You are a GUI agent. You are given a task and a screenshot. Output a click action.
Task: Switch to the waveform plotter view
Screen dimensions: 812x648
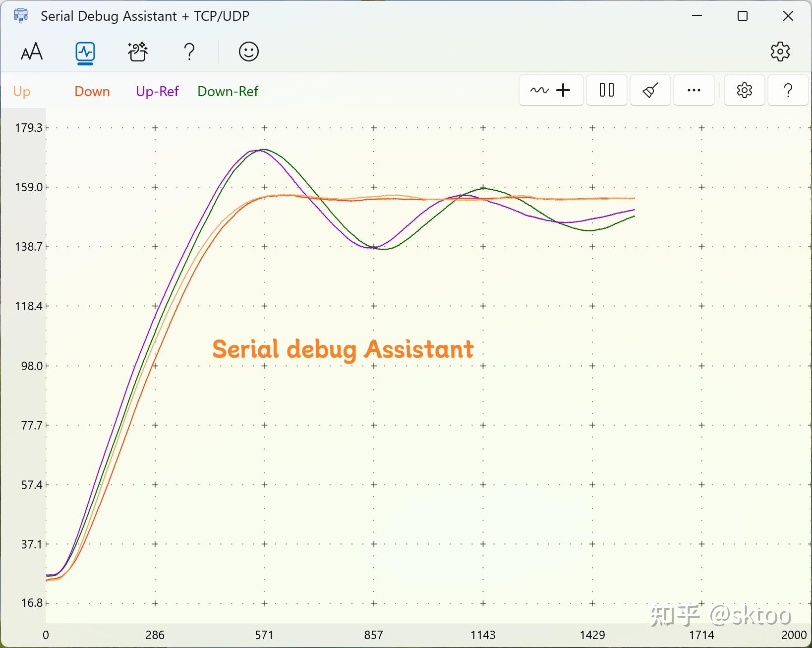pos(84,51)
